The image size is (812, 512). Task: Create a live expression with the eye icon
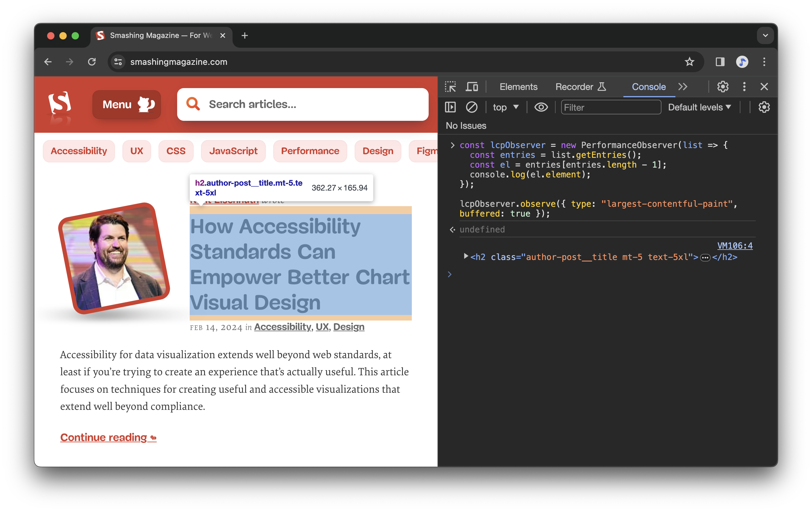tap(541, 107)
